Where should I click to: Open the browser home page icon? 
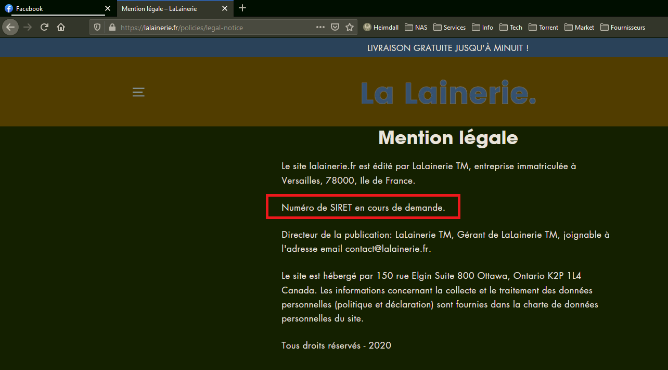61,27
